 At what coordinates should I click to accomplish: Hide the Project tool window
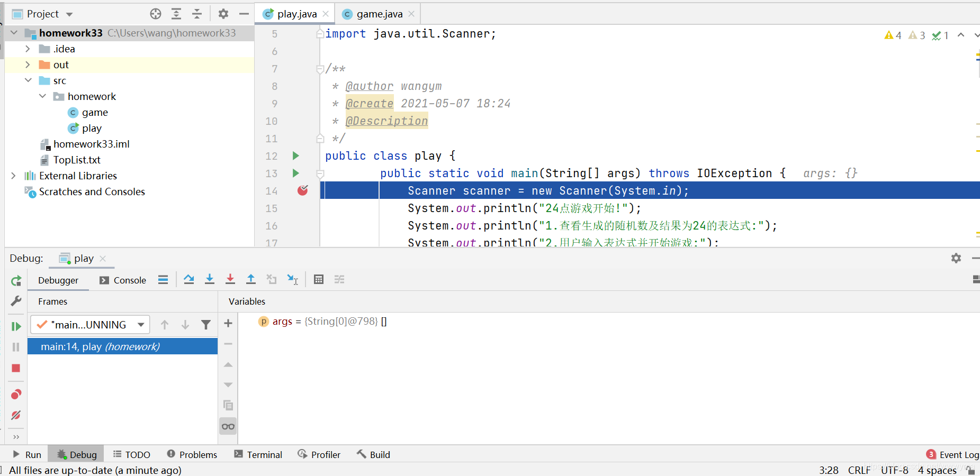click(244, 14)
